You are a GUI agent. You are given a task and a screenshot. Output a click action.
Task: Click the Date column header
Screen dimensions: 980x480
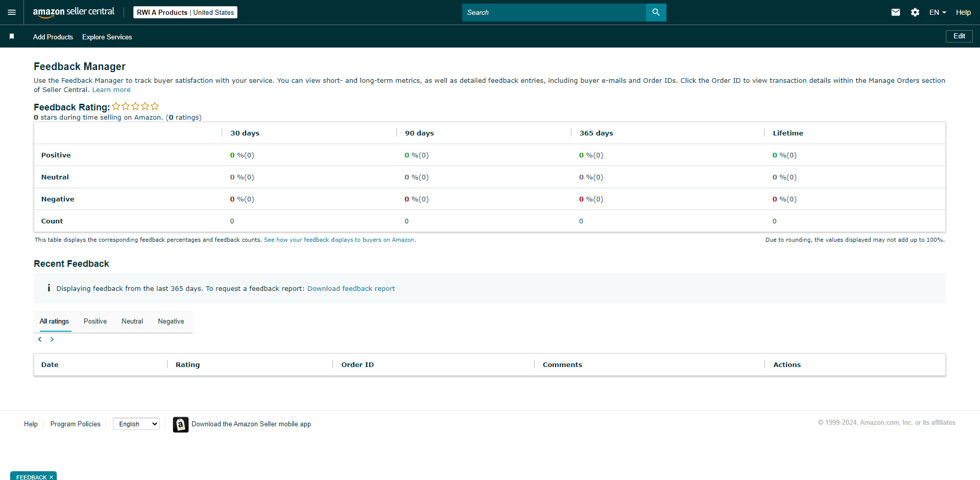(50, 364)
